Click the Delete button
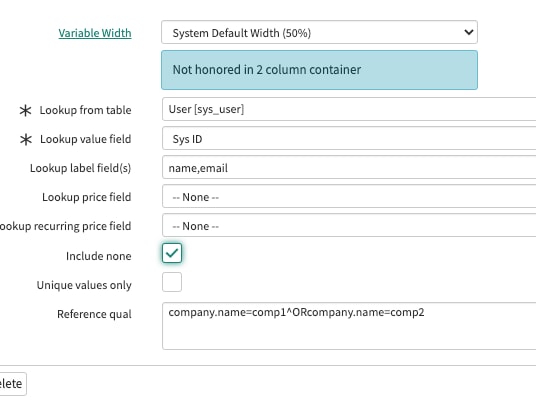Screen dimensions: 536x418 pyautogui.click(x=10, y=384)
